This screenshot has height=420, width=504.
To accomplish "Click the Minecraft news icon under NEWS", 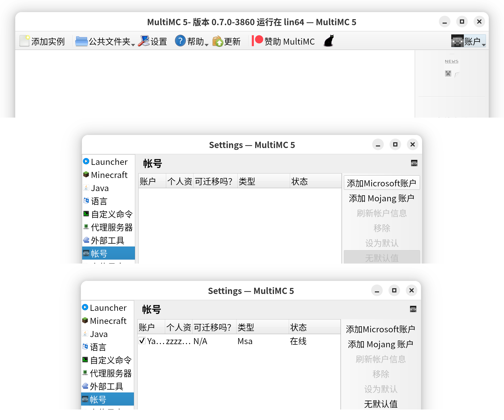I will click(x=448, y=73).
